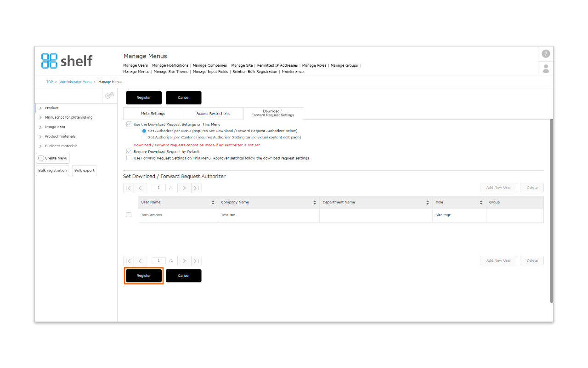Expand Manuscript for platemaking tree item
588x368 pixels.
41,118
